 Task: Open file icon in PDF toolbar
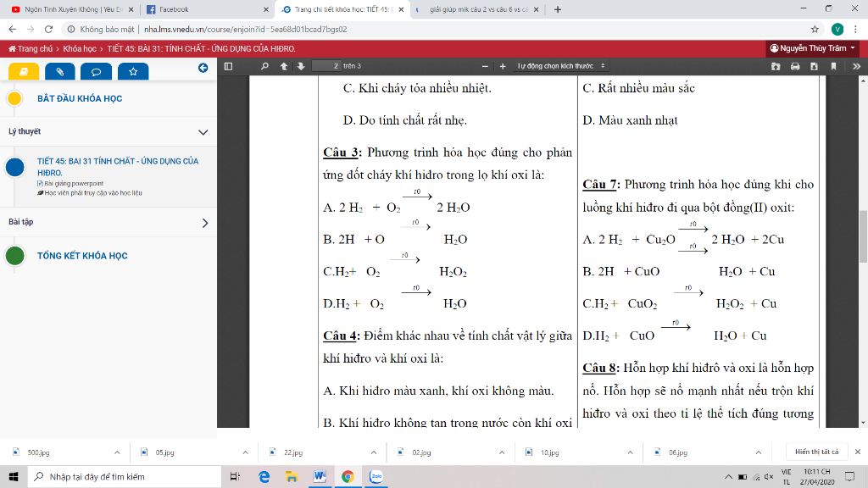(776, 66)
